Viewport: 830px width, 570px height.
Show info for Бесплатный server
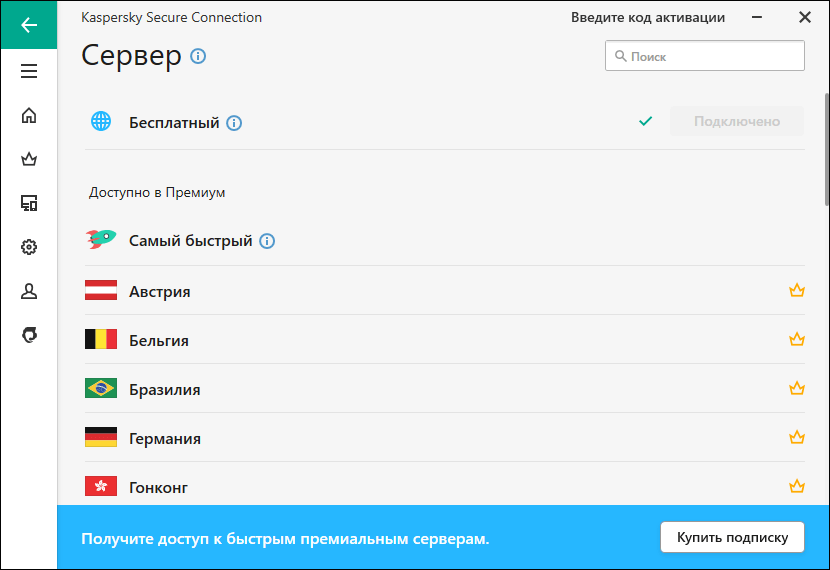pos(234,123)
